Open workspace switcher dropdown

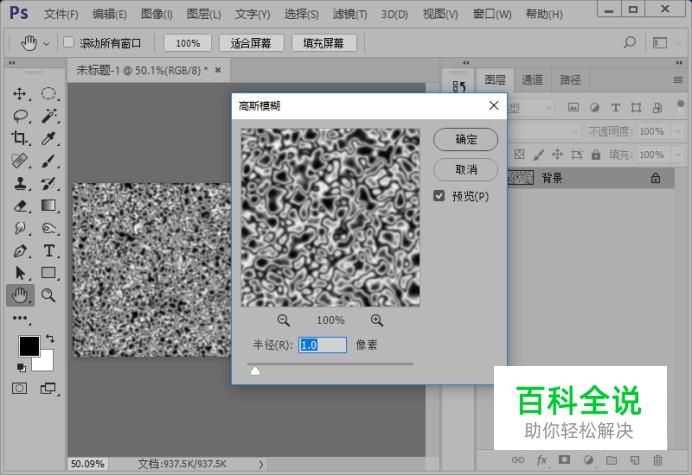[665, 43]
